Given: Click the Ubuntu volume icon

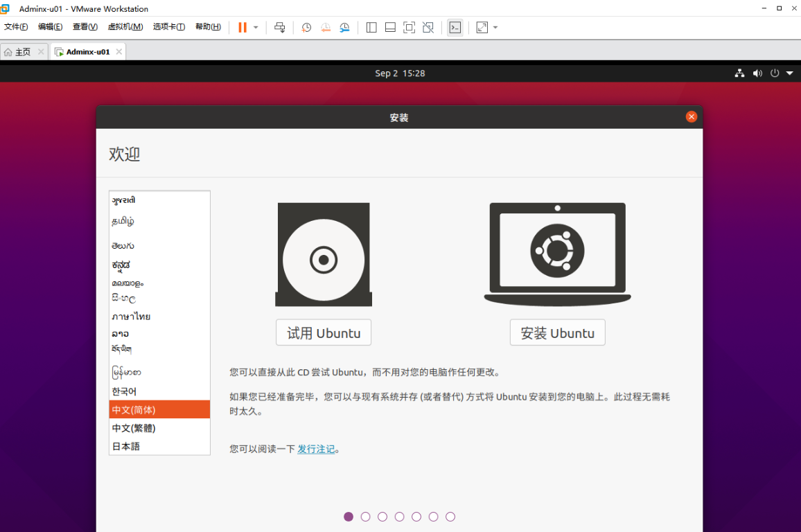Looking at the screenshot, I should (x=757, y=73).
